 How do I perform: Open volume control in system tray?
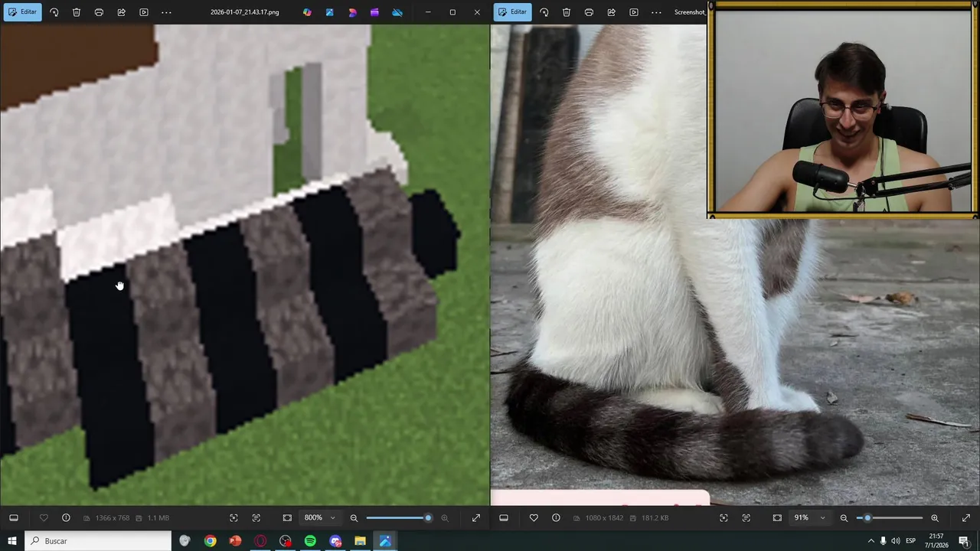point(896,541)
